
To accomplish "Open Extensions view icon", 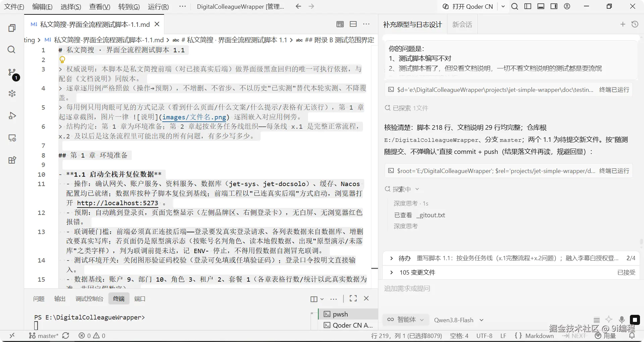I will coord(12,160).
